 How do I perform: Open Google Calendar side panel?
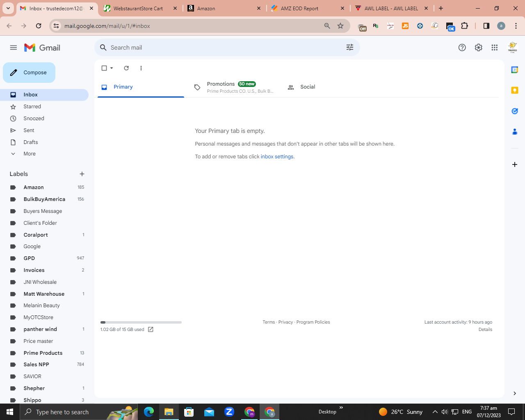coord(515,70)
